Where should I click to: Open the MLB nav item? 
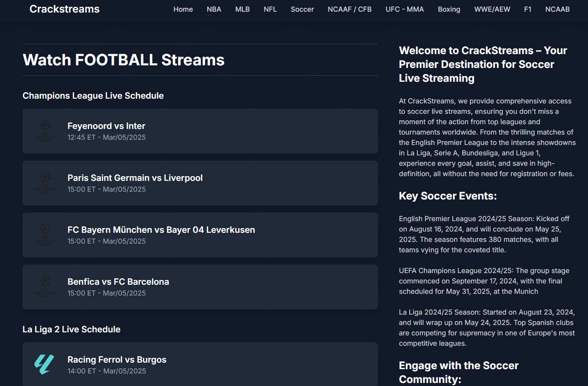pos(242,9)
